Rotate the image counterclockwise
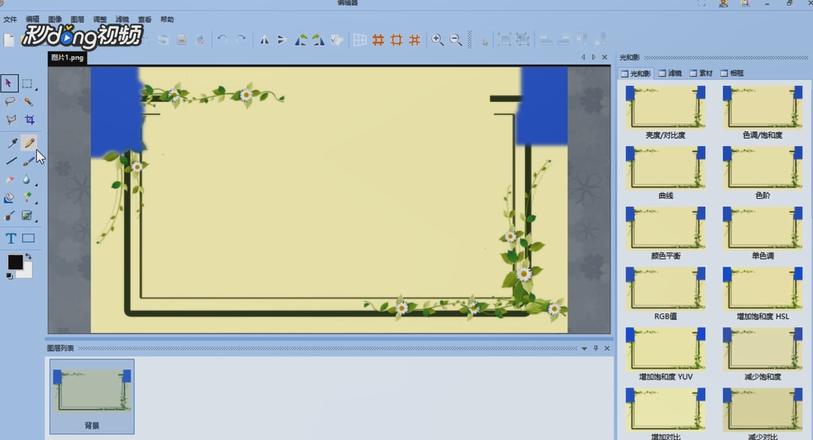 point(301,40)
